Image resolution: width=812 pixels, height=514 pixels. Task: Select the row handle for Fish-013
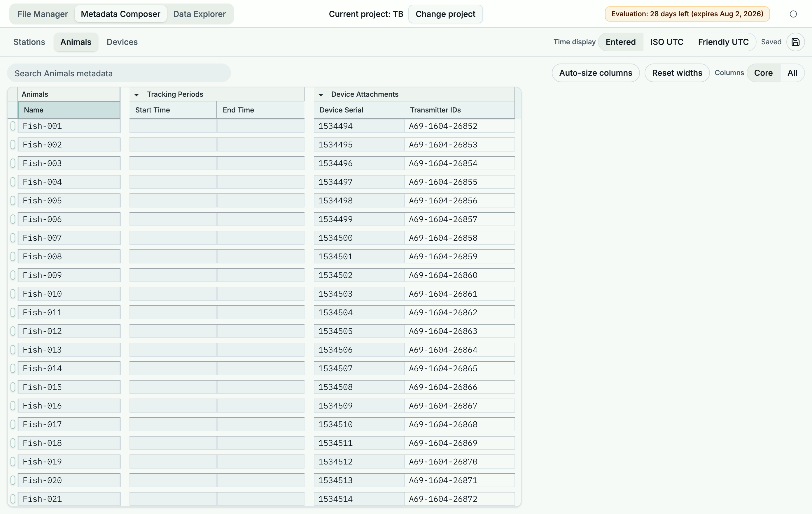pyautogui.click(x=13, y=350)
